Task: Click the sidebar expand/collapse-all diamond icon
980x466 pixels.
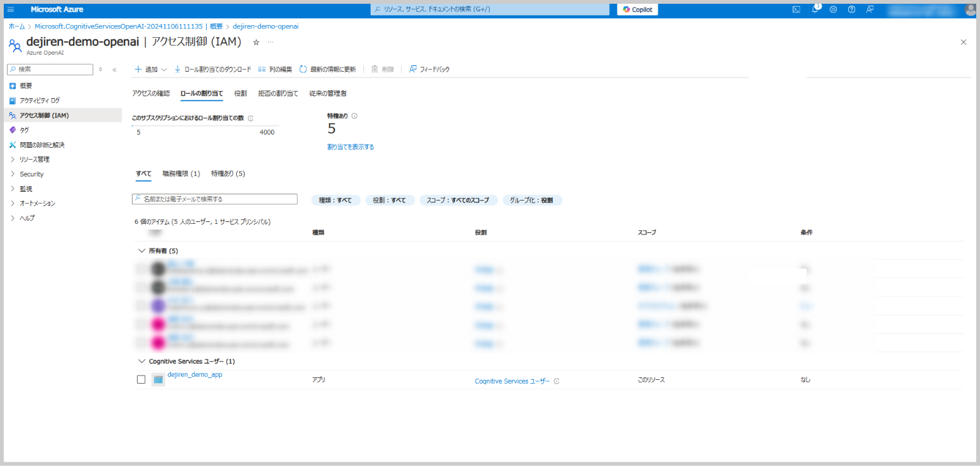Action: pyautogui.click(x=101, y=70)
